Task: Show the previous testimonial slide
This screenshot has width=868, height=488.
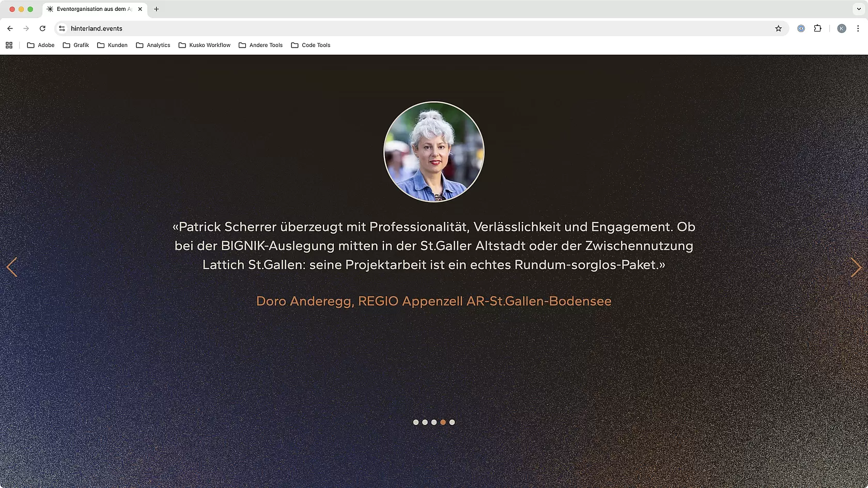Action: click(x=12, y=267)
